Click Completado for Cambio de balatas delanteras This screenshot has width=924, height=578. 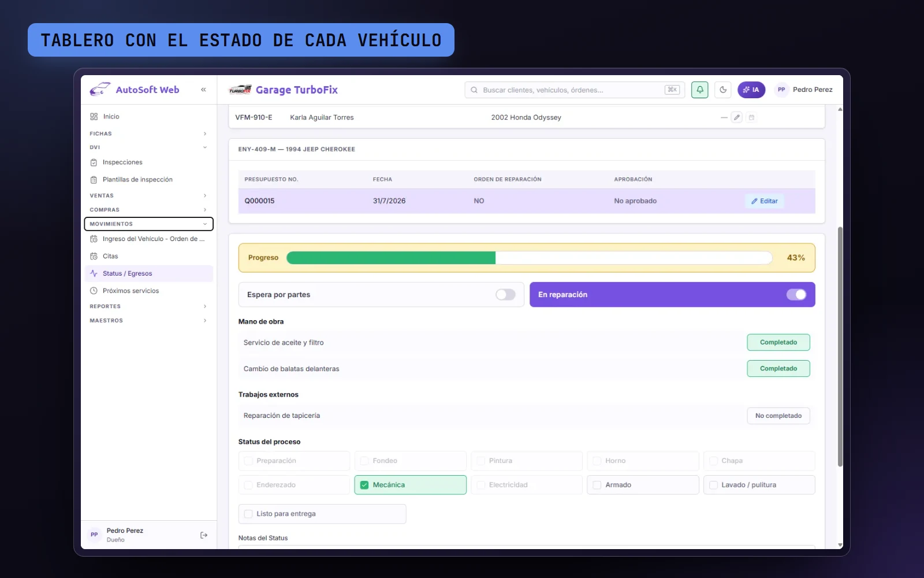[x=778, y=368]
